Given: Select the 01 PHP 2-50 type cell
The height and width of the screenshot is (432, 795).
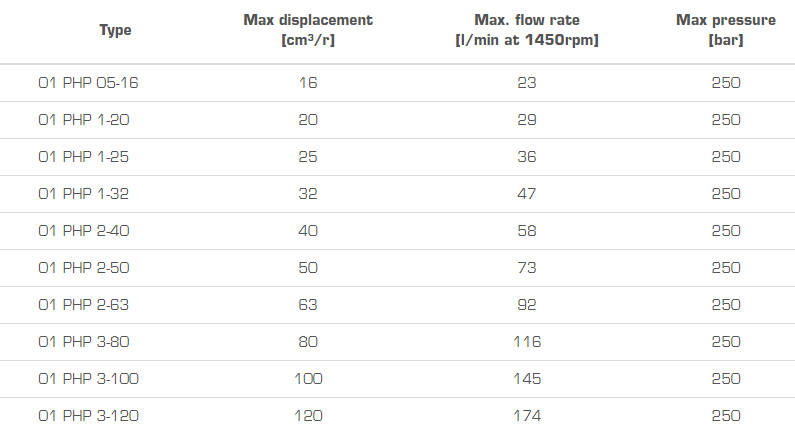Looking at the screenshot, I should pos(83,268).
